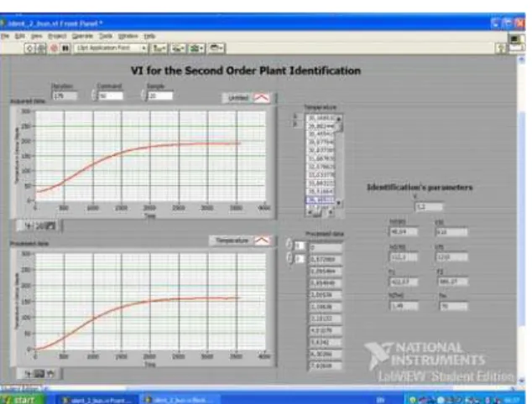Click the Untitled plot legend of the upper graph
532x404 pixels.
pos(247,98)
